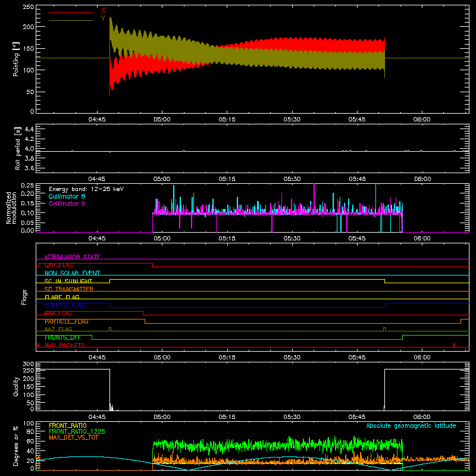Screen dimensions: 476x476
Task: Click the SC_TRANSMITTER flag label
Action: (69, 289)
